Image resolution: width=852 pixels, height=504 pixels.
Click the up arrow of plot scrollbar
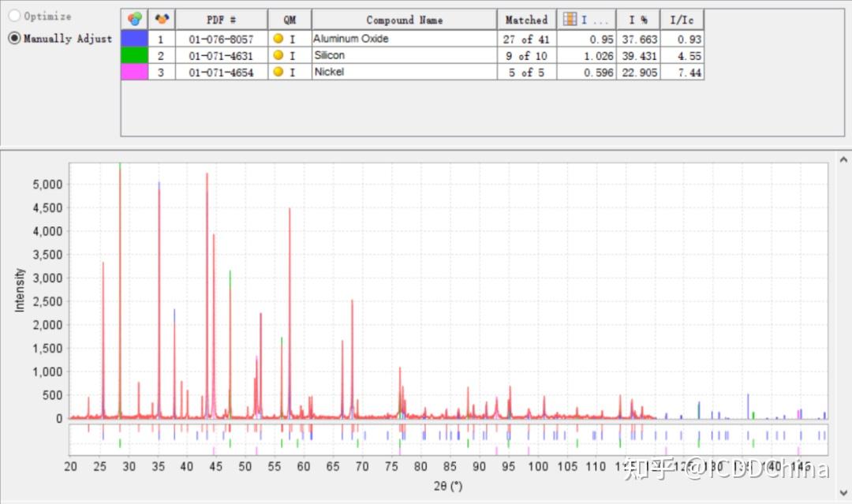[843, 159]
